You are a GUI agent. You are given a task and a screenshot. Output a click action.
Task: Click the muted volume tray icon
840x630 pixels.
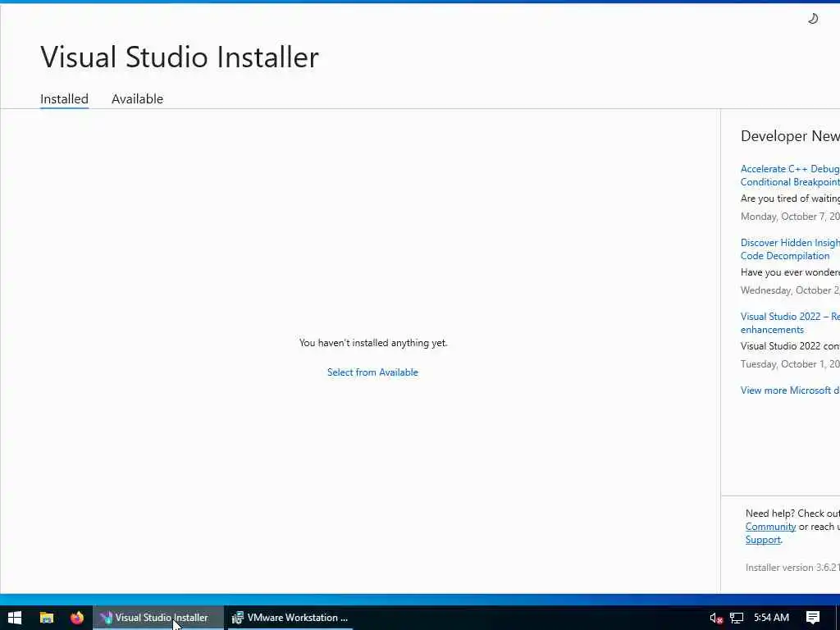[715, 618]
